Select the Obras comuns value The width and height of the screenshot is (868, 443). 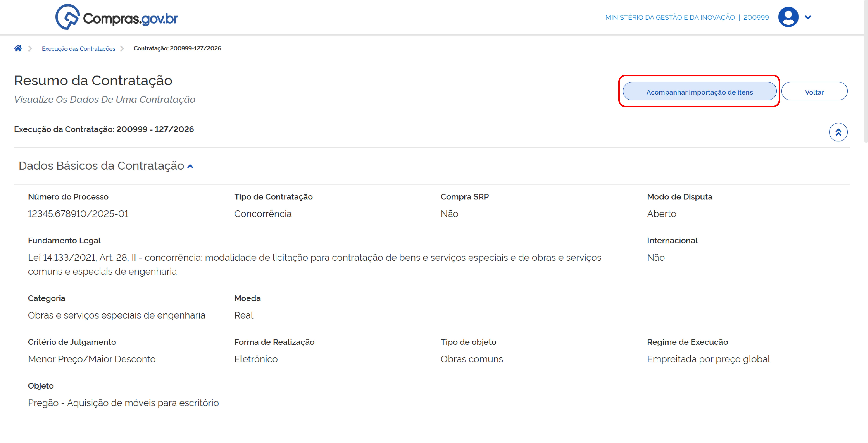pyautogui.click(x=471, y=359)
